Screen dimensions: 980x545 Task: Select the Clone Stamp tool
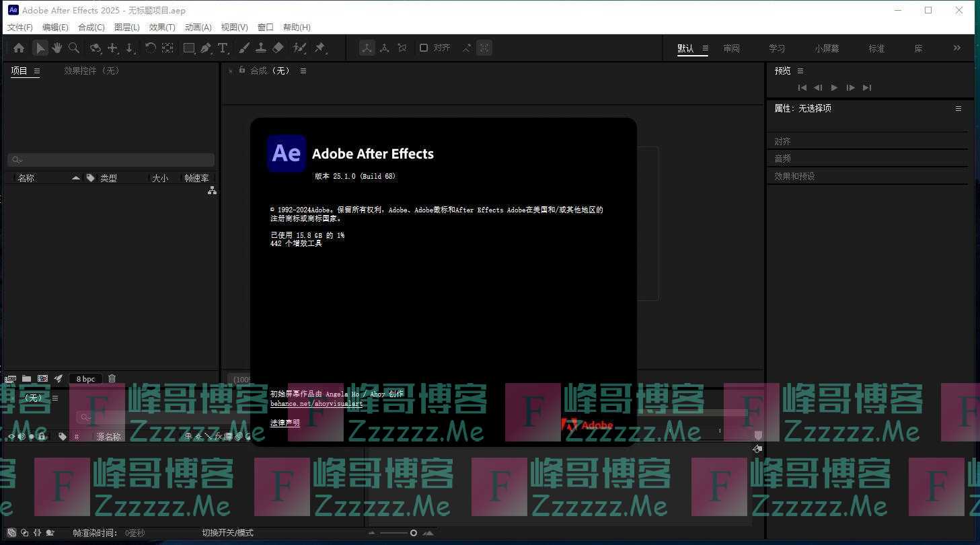point(261,48)
